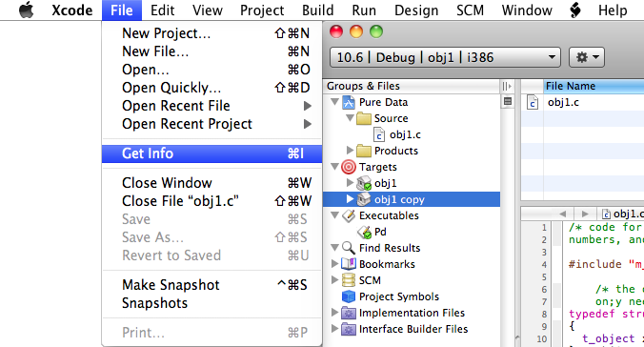
Task: Select obj1.c in the Source group
Action: pos(405,134)
